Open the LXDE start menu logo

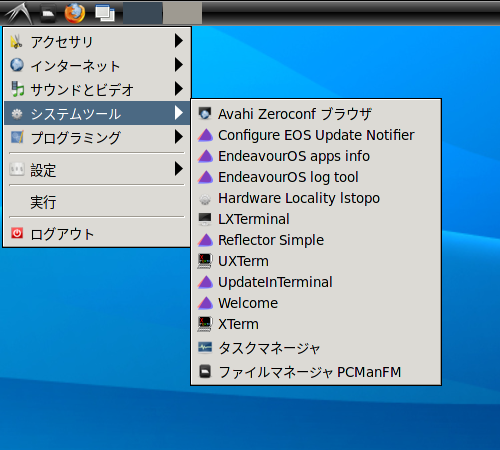[19, 13]
